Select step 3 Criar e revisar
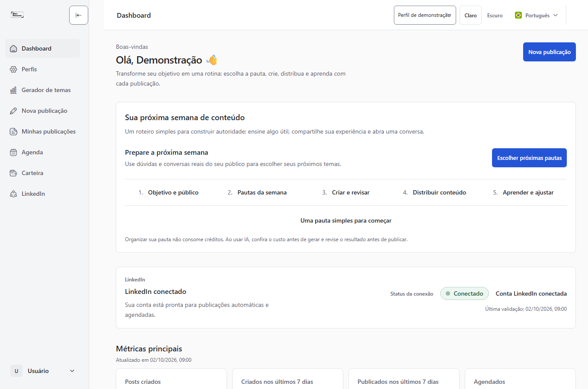 pos(346,192)
